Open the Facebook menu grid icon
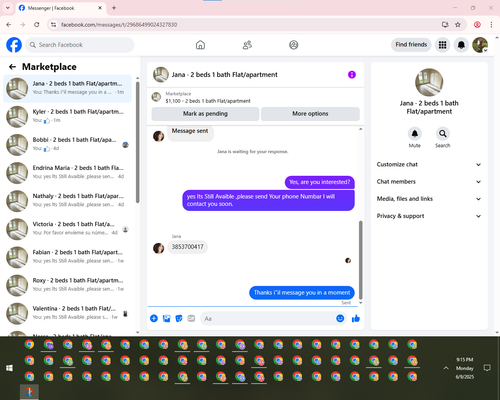This screenshot has height=400, width=500. (x=442, y=45)
